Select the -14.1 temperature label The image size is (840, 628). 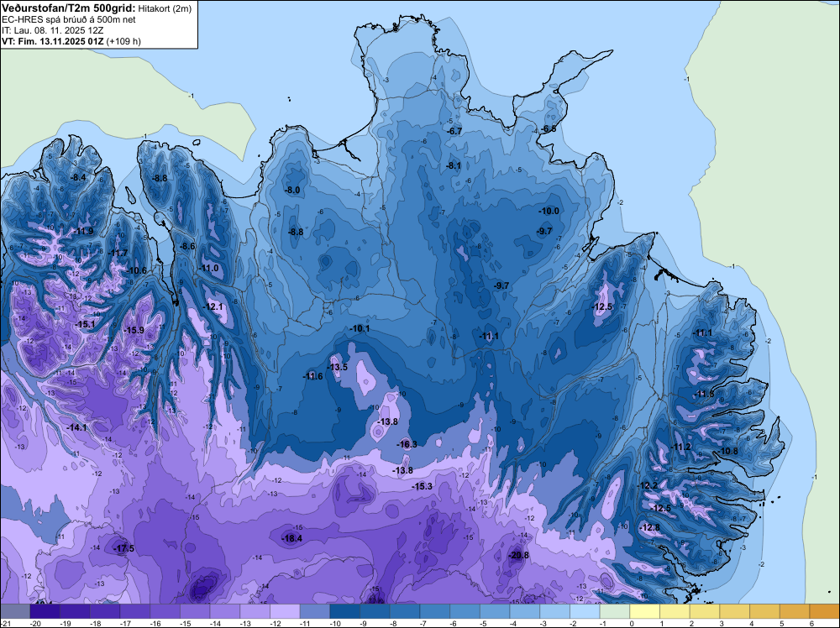pyautogui.click(x=76, y=427)
